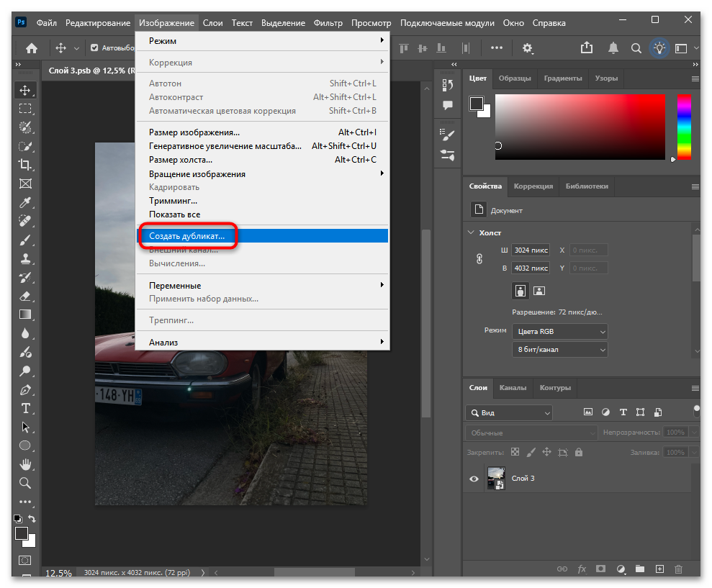
Task: Click the Home icon in options bar
Action: point(32,48)
